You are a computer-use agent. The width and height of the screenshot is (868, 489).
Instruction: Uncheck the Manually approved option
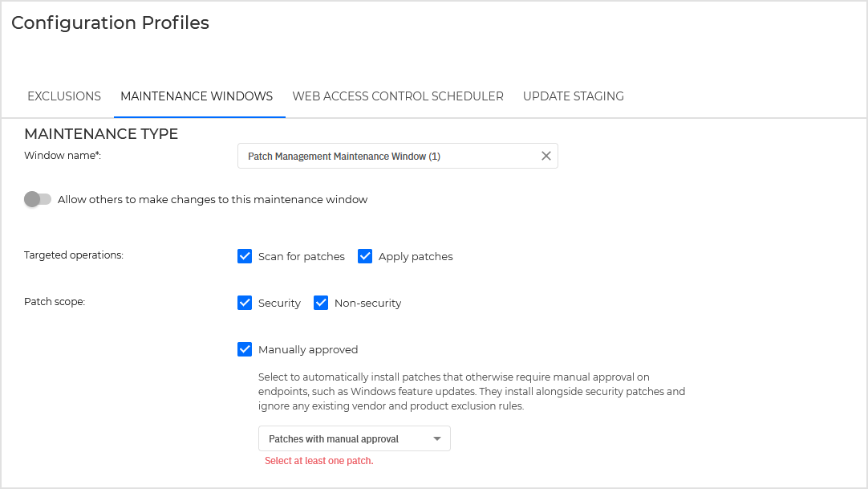pos(245,349)
